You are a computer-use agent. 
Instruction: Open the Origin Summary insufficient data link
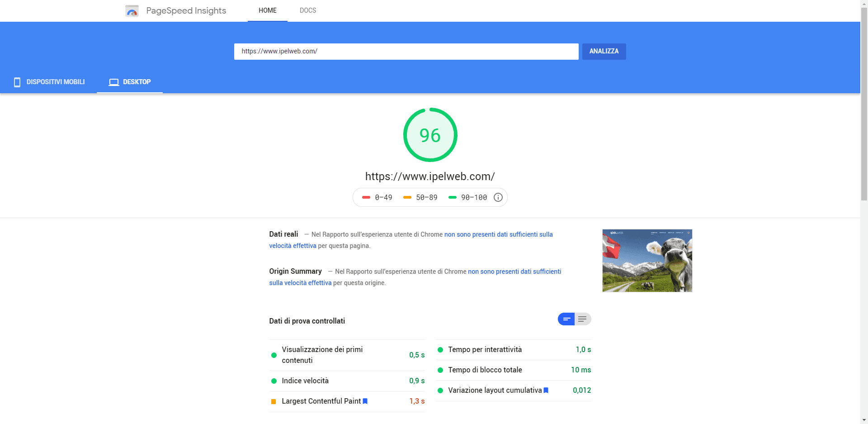click(514, 272)
